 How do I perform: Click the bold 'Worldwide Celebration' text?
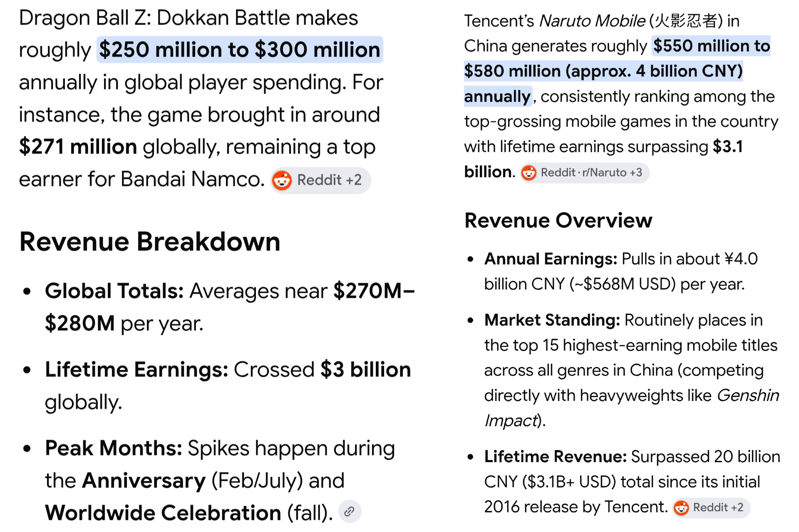[x=163, y=512]
